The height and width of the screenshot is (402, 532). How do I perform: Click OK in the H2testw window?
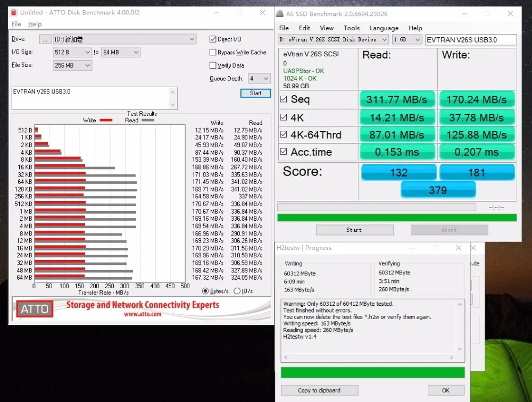pos(446,390)
